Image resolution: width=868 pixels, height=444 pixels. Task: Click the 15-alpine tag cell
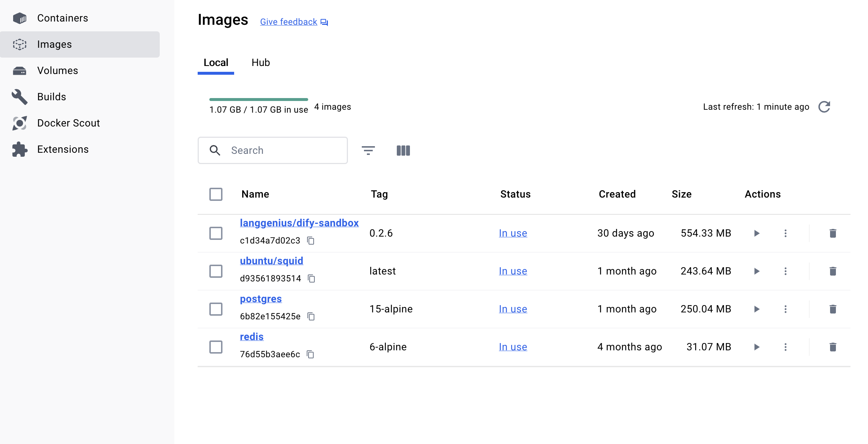391,309
